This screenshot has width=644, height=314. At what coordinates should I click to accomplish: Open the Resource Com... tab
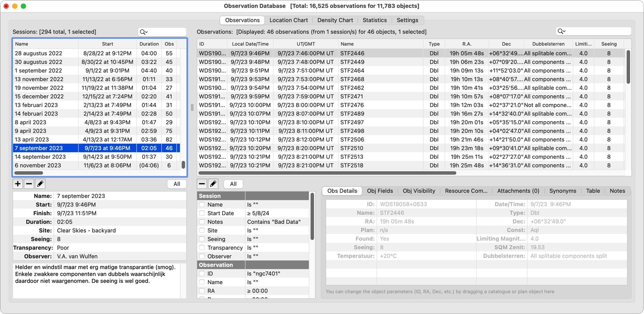click(x=466, y=191)
